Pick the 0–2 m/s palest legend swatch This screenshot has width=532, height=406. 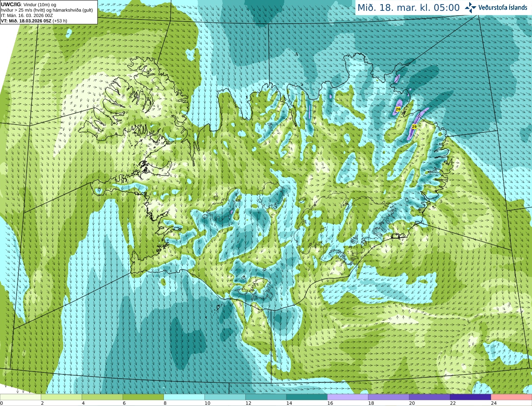[x=21, y=397]
